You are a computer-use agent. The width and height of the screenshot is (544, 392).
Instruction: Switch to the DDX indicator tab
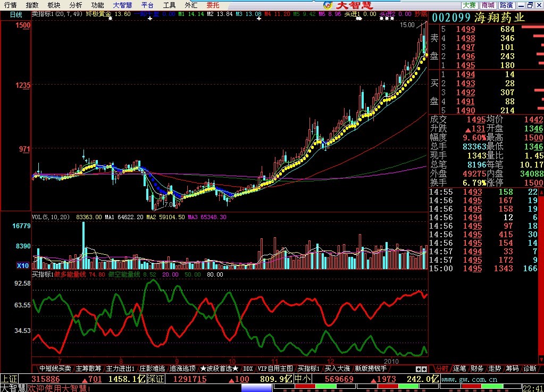click(x=248, y=368)
